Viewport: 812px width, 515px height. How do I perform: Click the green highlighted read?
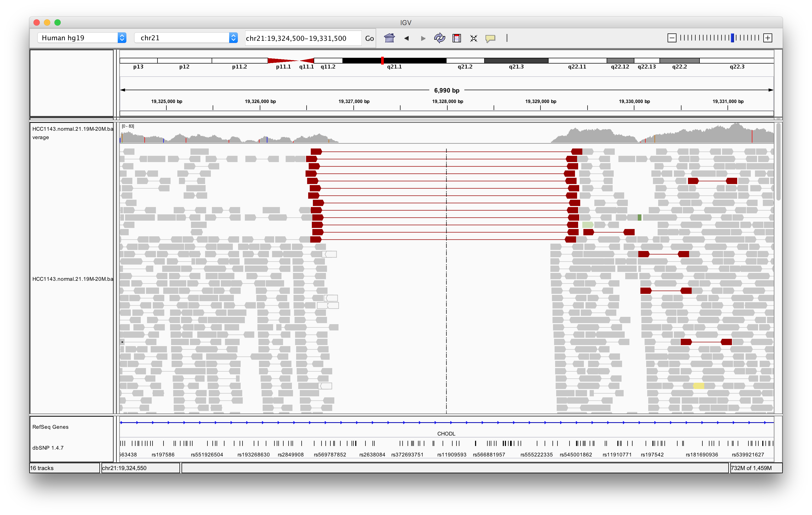(639, 218)
